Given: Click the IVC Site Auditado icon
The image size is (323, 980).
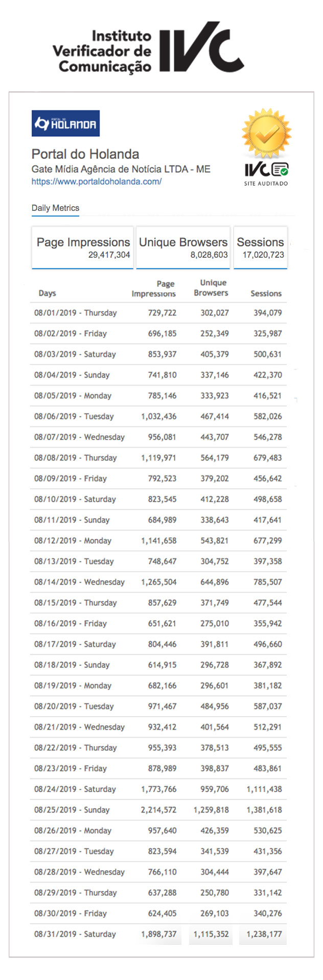Looking at the screenshot, I should pos(266,174).
